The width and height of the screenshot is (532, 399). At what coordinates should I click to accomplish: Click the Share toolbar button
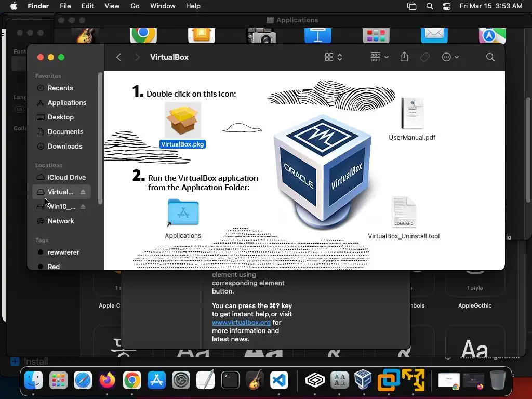coord(404,57)
